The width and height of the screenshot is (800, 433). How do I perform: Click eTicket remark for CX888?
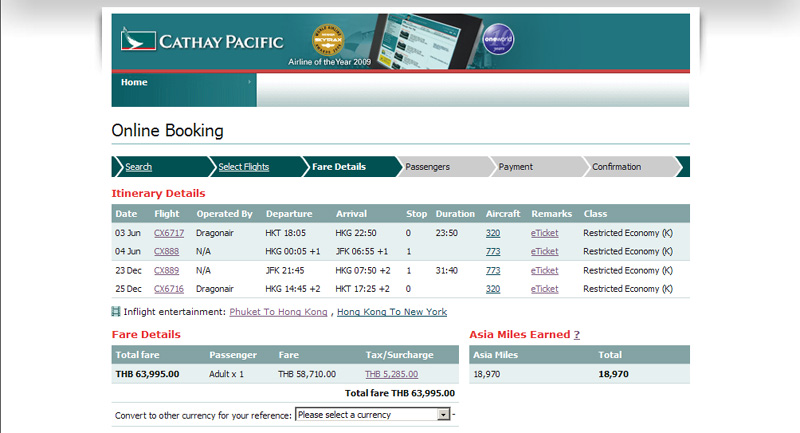pos(544,251)
